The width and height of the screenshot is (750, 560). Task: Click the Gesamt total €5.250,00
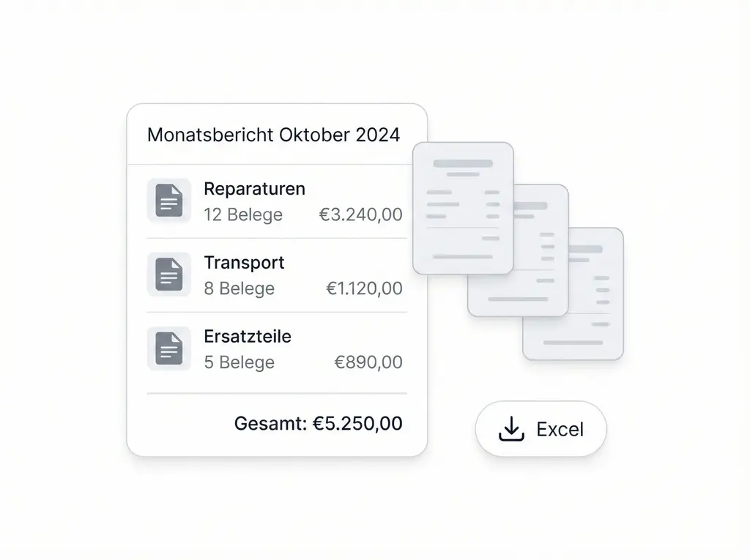pyautogui.click(x=319, y=424)
